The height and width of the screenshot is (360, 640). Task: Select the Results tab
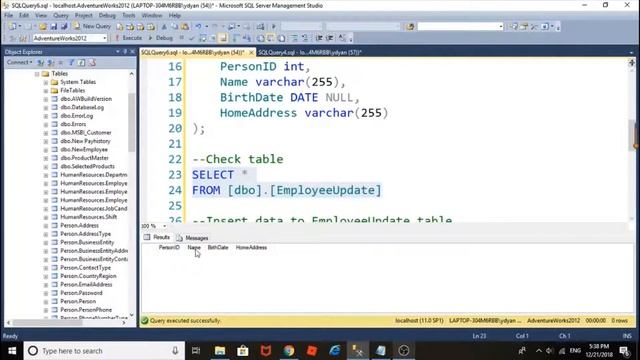(x=157, y=237)
